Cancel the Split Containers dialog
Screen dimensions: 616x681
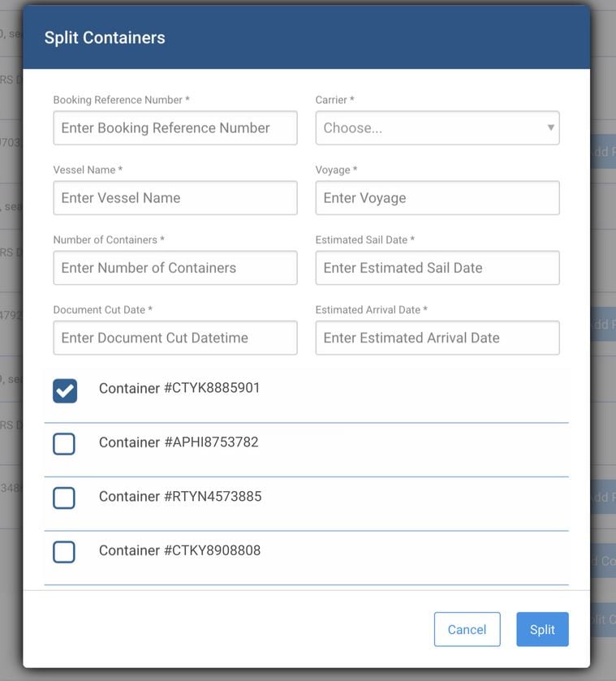[x=467, y=629]
